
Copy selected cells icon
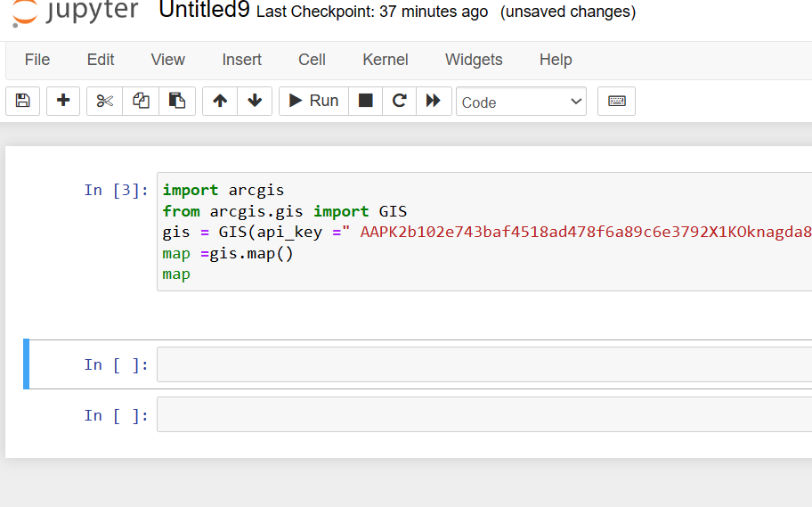click(141, 102)
